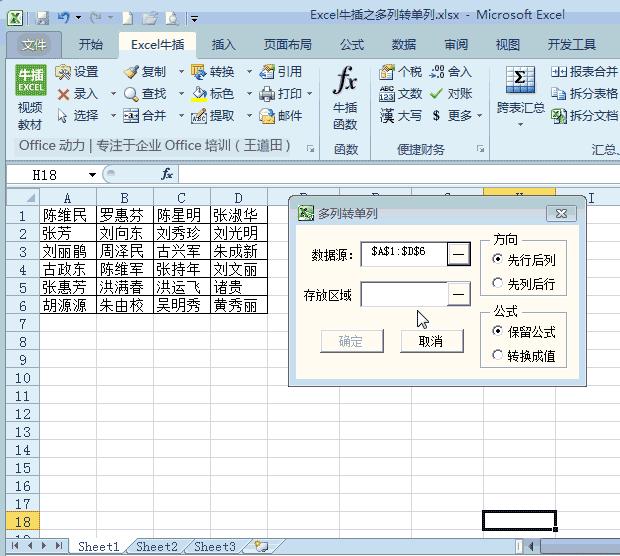Screen dimensions: 620x556
Task: Open the 文件 file tab
Action: click(34, 45)
